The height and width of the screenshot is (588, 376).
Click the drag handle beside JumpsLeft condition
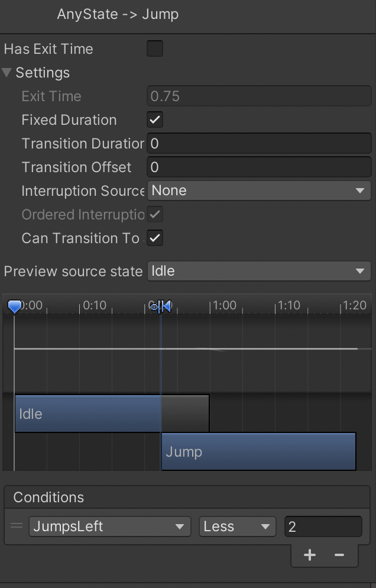tap(17, 526)
